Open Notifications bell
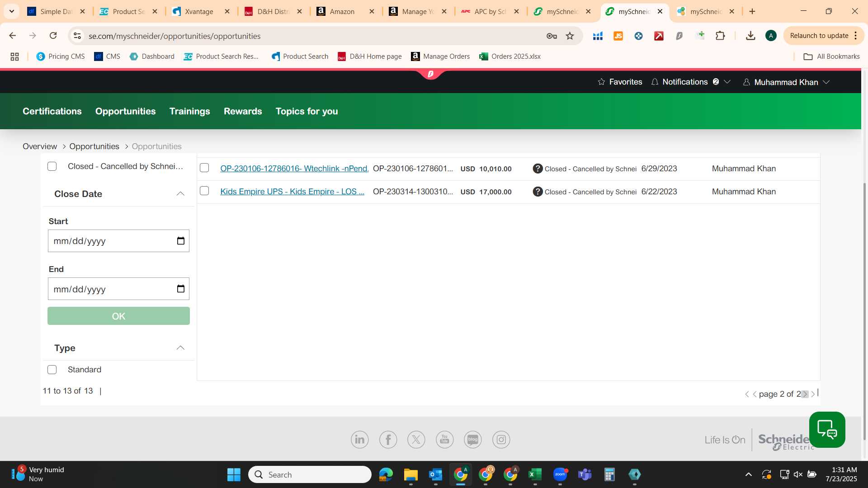 (x=655, y=82)
